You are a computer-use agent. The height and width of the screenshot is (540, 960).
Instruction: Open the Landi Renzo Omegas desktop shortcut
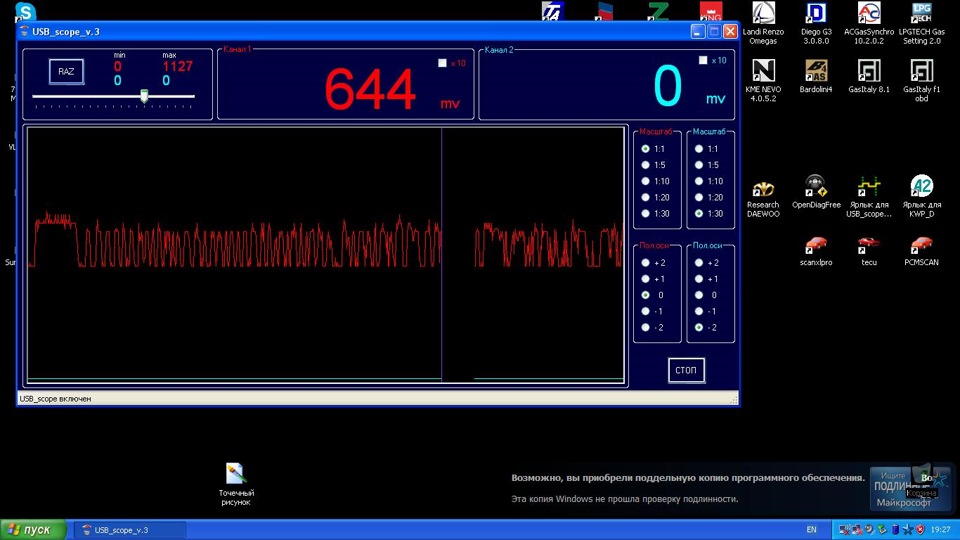tap(763, 14)
